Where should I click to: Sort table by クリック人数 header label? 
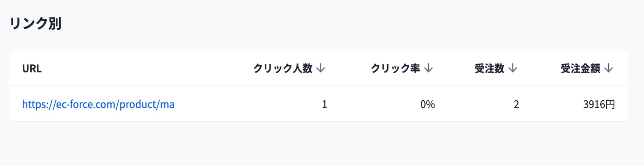tap(283, 68)
